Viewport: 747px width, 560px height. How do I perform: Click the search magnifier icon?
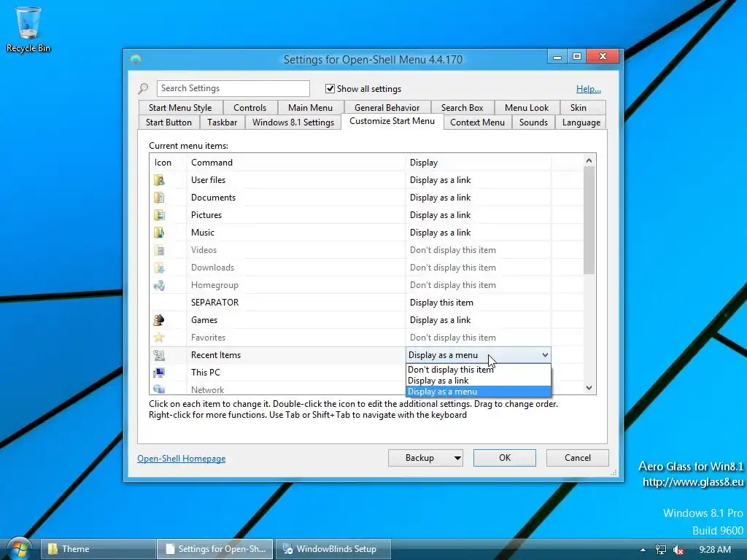pos(143,88)
